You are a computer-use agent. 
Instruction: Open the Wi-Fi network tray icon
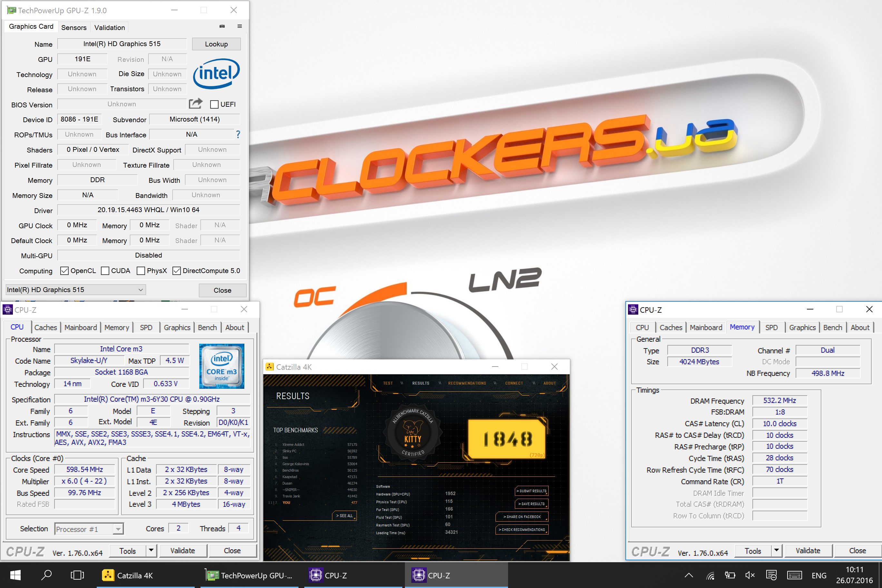point(710,575)
